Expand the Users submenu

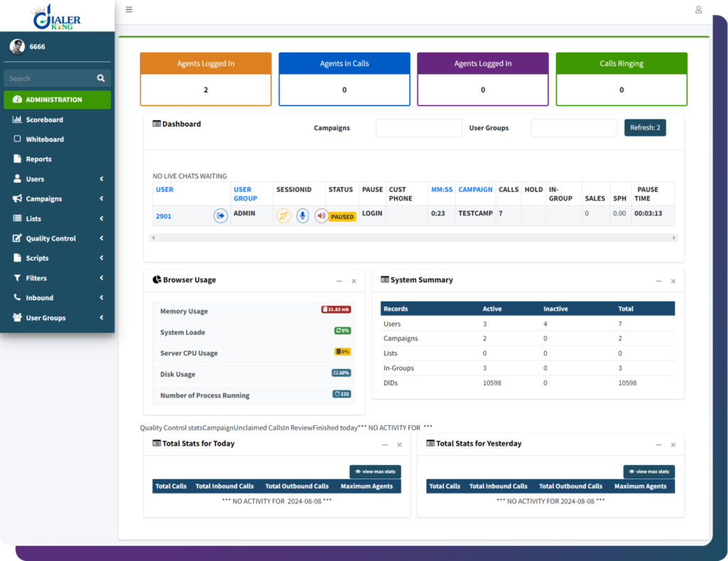tap(57, 178)
